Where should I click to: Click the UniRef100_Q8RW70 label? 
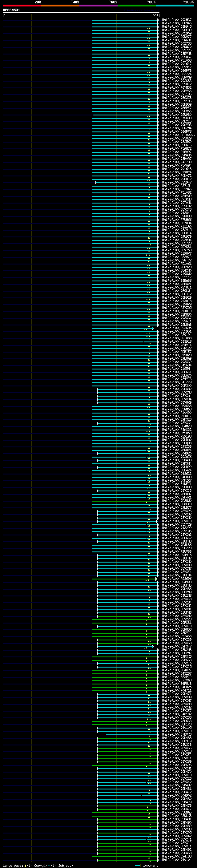(177, 47)
